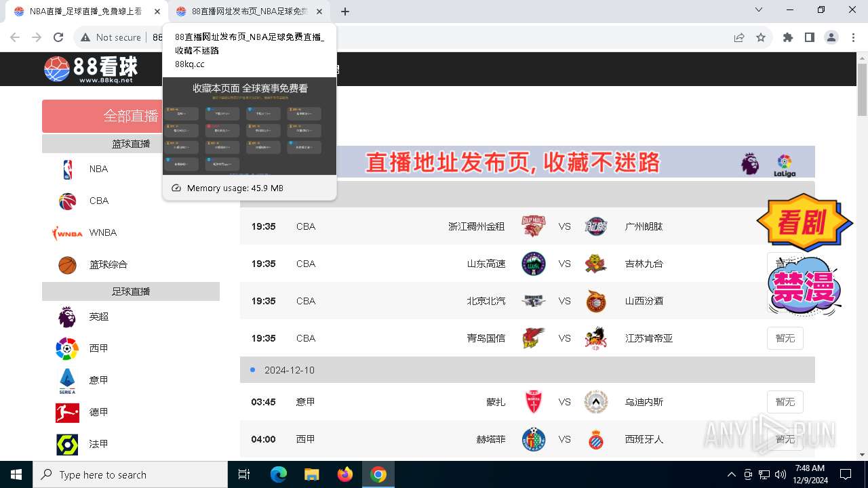Open the Windows Start menu
The image size is (868, 488).
[x=16, y=474]
